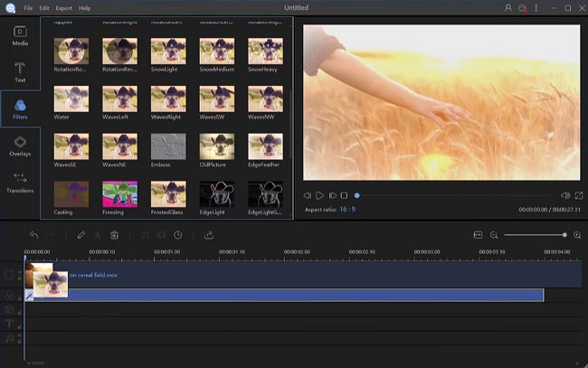Screen dimensions: 588x368
Task: Click the '00:00:00.00 / 00:00:27.11' timecode text
Action: click(549, 210)
